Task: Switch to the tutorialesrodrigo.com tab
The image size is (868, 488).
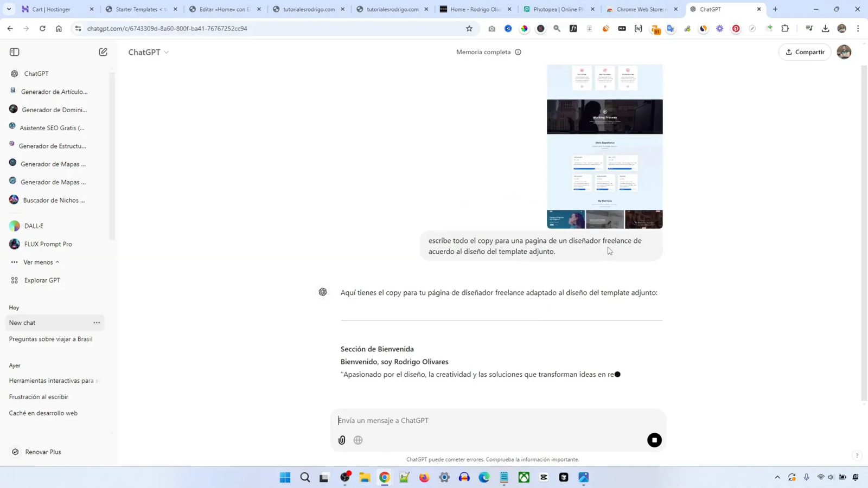Action: click(x=309, y=9)
